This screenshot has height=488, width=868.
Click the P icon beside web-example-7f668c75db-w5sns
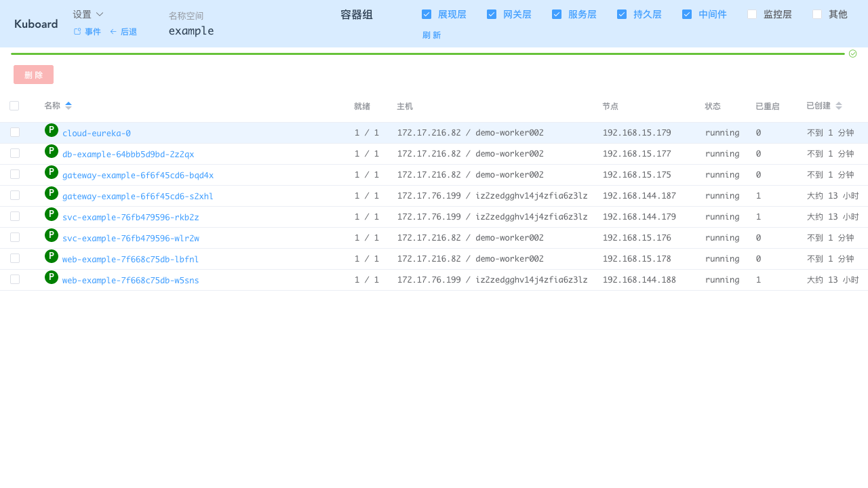click(52, 277)
